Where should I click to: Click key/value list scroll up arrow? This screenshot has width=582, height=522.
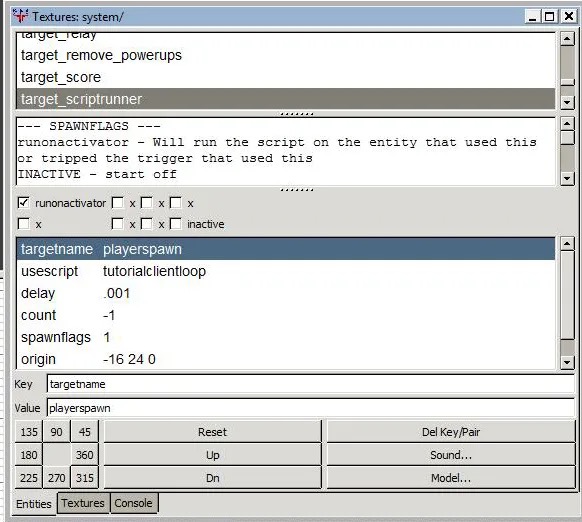pyautogui.click(x=567, y=244)
